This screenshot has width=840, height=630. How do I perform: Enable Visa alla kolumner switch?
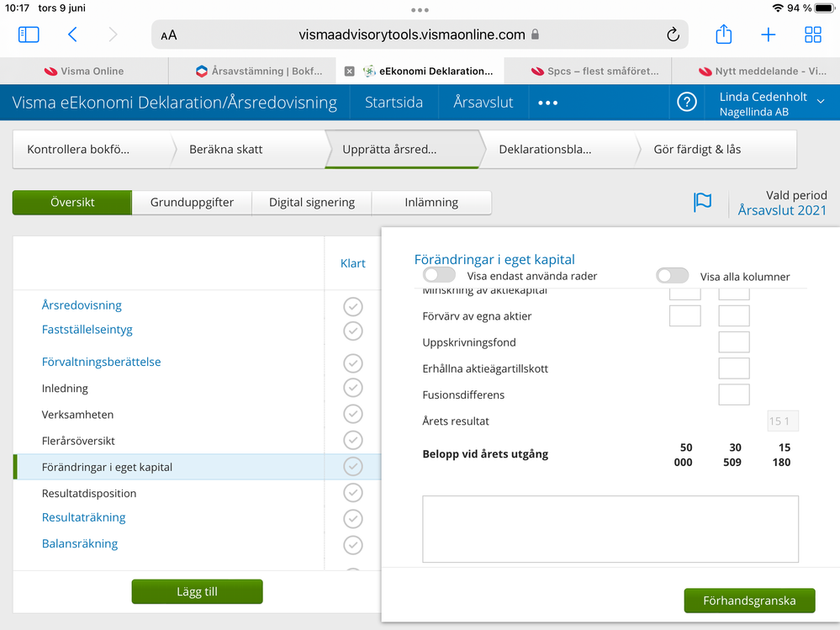673,275
